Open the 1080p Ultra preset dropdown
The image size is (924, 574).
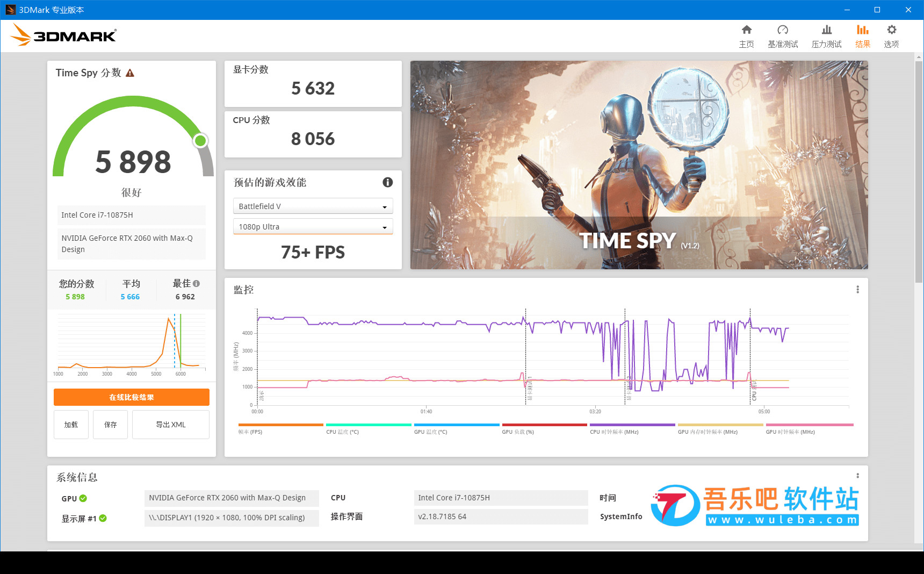(313, 227)
